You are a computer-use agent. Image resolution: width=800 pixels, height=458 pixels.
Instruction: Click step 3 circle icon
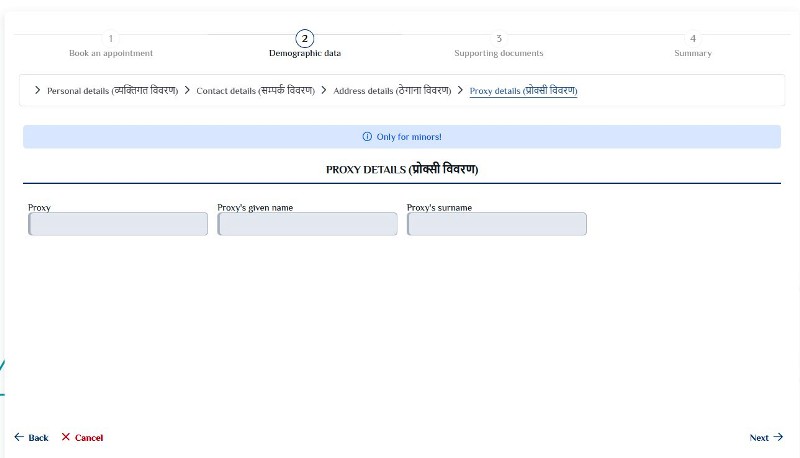(499, 39)
